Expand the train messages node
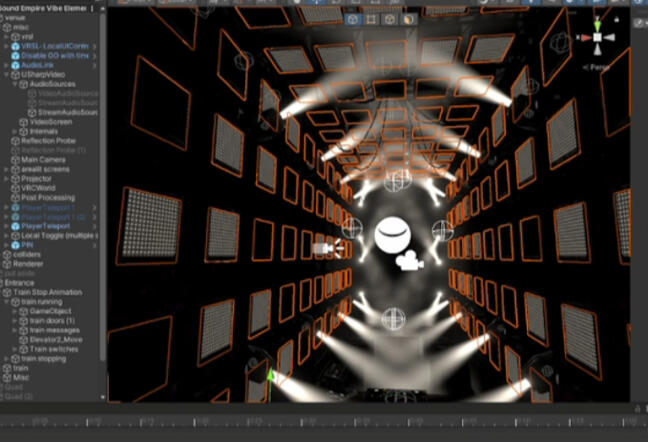This screenshot has height=442, width=648. [x=14, y=330]
